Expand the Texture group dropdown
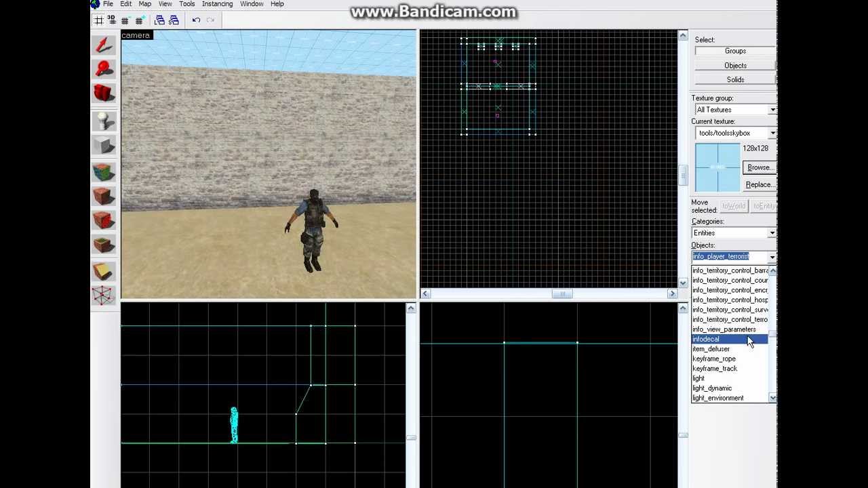868x488 pixels. 772,110
